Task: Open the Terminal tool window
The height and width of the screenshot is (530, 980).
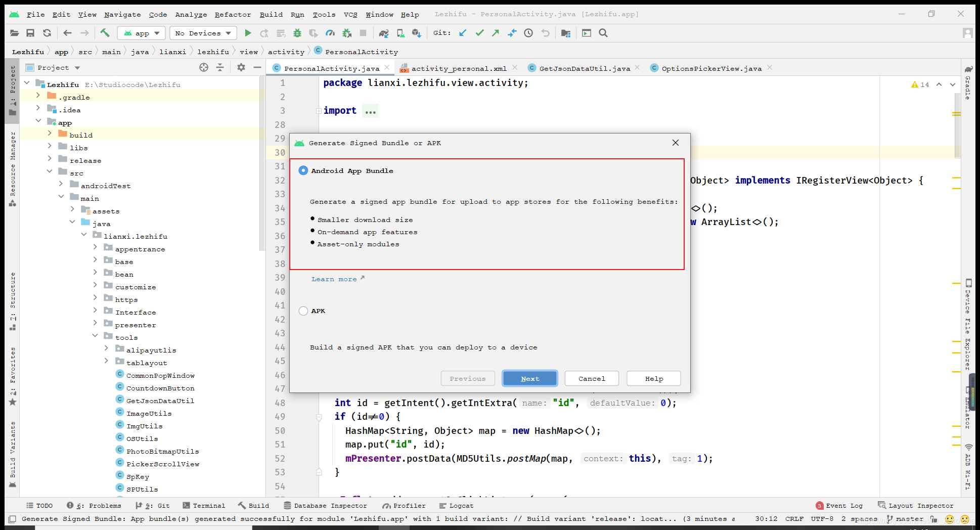Action: point(204,506)
